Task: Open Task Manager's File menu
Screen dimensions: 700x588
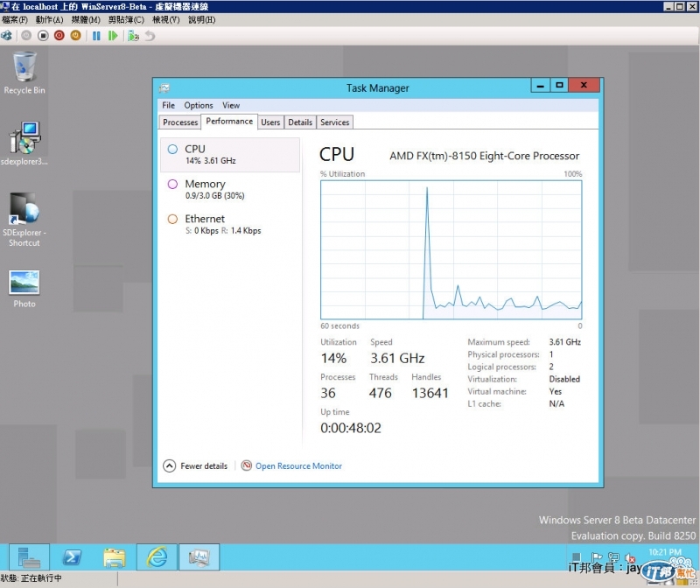Action: (x=168, y=105)
